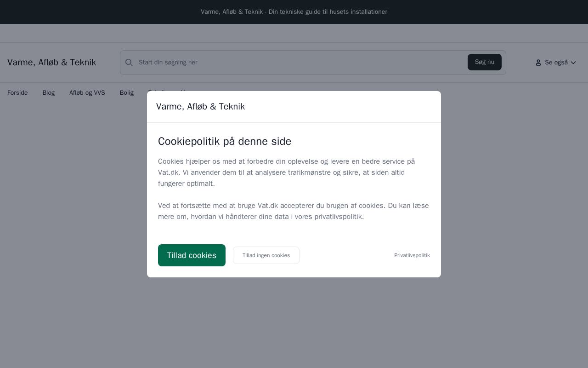Select the Bolig menu item
Screen dimensions: 588x368
(127, 93)
